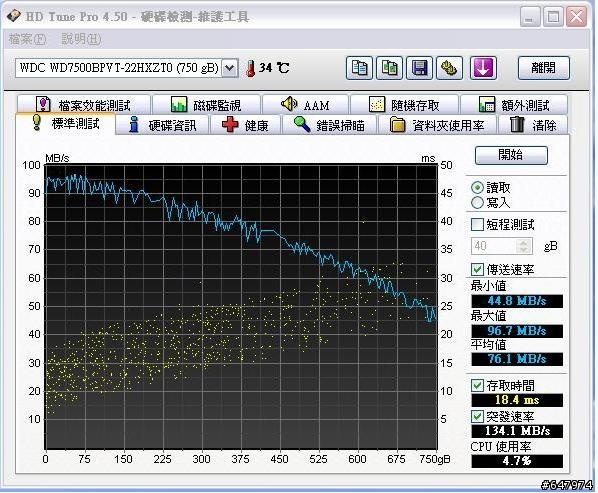598x493 pixels.
Task: Click the save screenshot floppy disk icon
Action: point(420,68)
